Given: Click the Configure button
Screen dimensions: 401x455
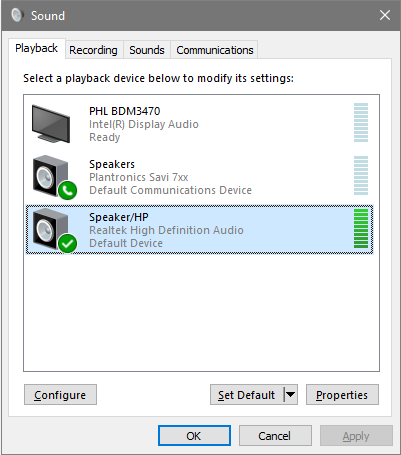Looking at the screenshot, I should 60,395.
